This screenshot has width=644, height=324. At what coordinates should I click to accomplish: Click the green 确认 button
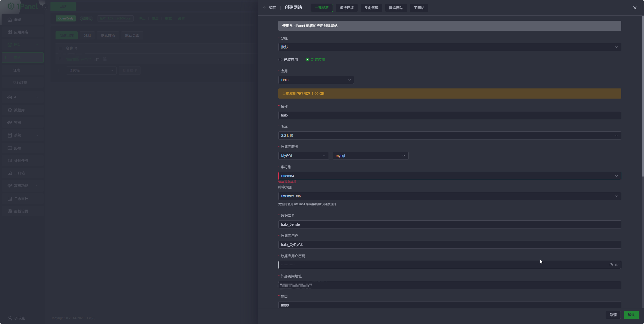click(x=631, y=315)
